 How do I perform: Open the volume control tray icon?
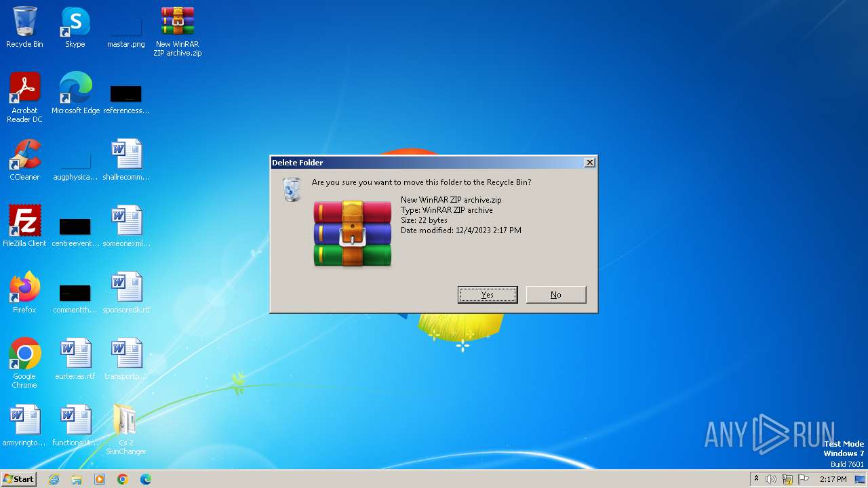771,479
